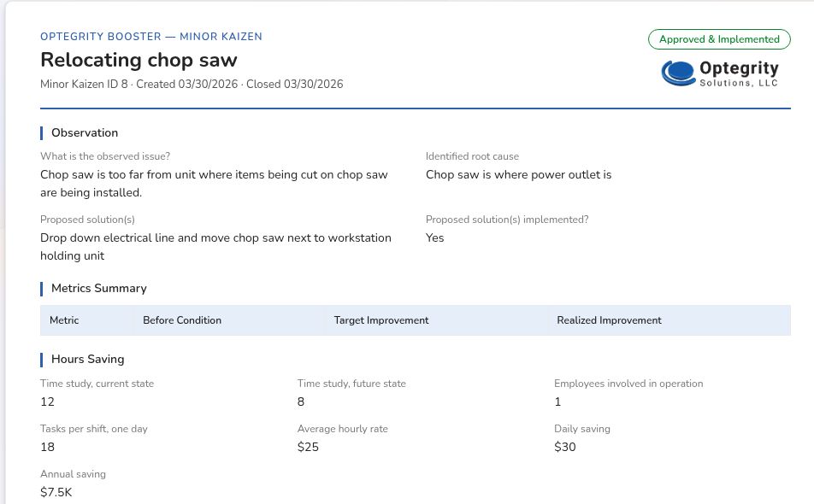
Task: Click the Optegrity Solutions logo
Action: [x=720, y=73]
